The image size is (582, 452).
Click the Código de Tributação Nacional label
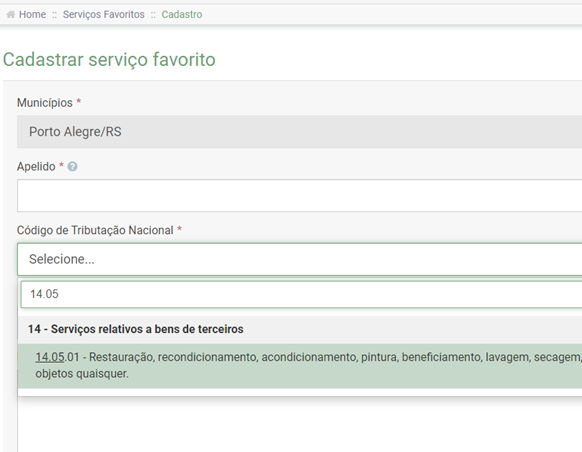click(x=95, y=230)
